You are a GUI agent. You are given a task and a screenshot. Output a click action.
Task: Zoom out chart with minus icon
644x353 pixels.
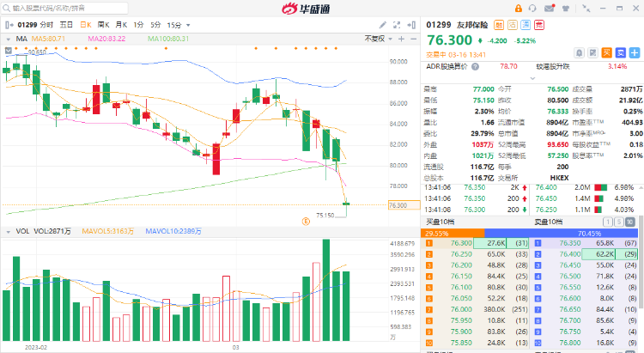coord(413,39)
